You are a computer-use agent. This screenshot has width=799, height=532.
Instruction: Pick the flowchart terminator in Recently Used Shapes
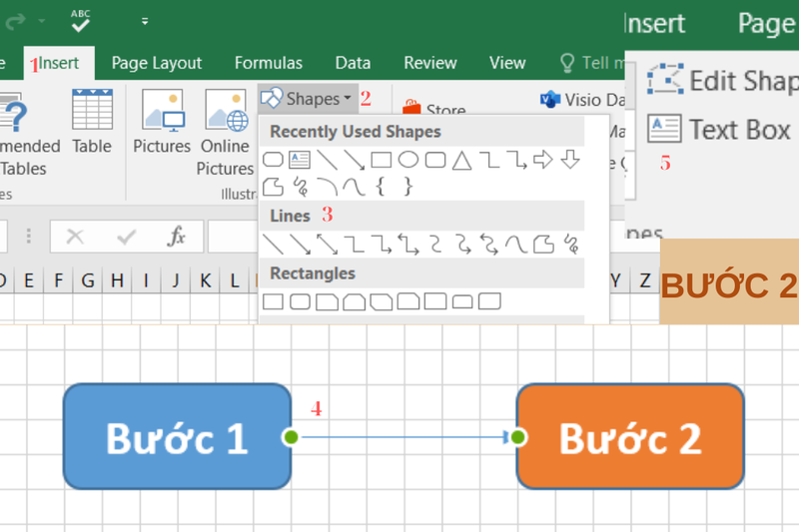pyautogui.click(x=273, y=160)
